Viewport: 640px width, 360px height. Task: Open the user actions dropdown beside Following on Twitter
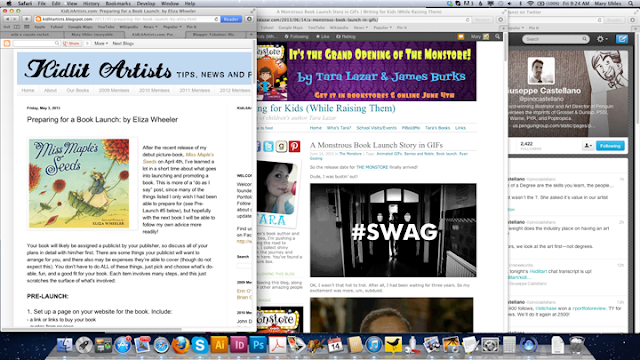pyautogui.click(x=588, y=146)
